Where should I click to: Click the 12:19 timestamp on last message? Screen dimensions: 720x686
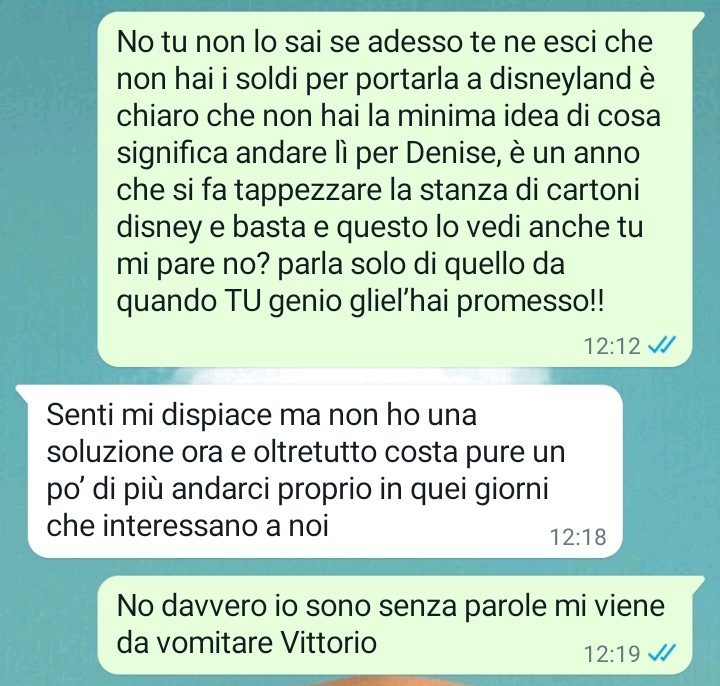[612, 653]
